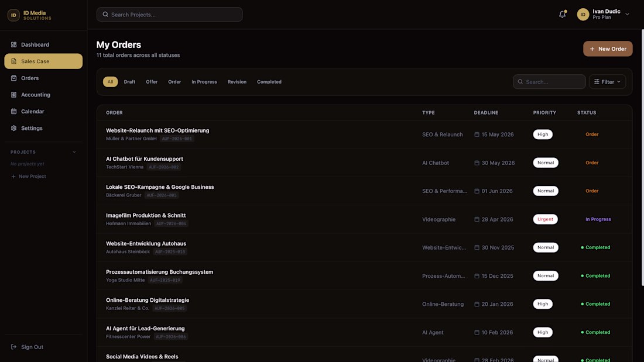Collapse the Projects section
Image resolution: width=644 pixels, height=362 pixels.
click(x=74, y=152)
